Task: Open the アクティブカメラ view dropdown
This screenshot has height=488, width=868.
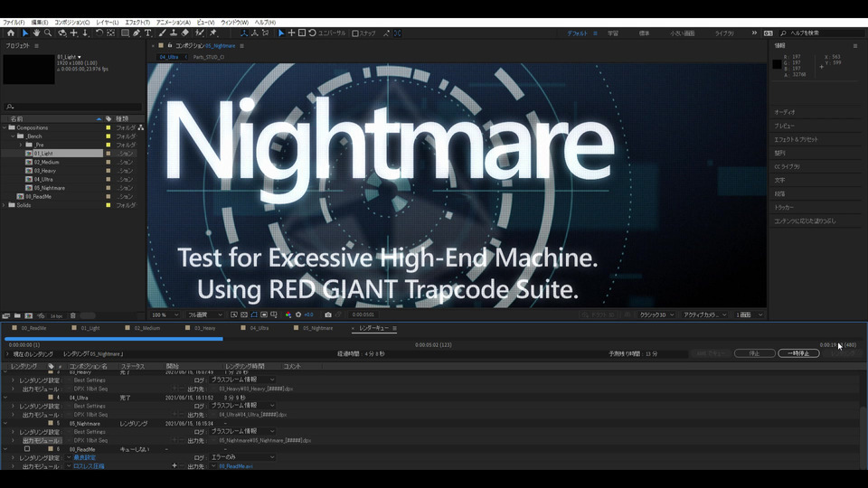Action: coord(704,314)
